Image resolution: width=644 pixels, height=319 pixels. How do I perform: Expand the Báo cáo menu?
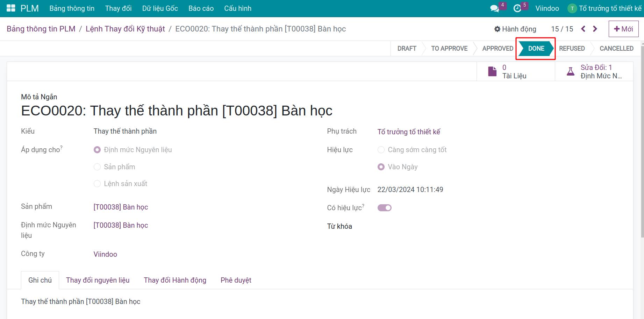(201, 8)
